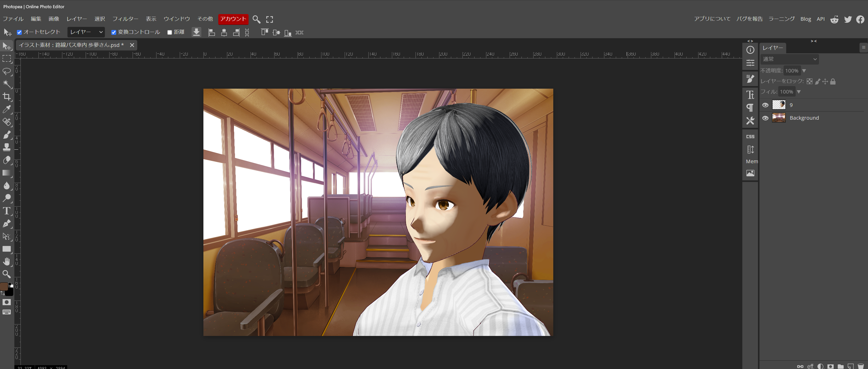Select the Hand tool
This screenshot has height=369, width=868.
coord(6,261)
